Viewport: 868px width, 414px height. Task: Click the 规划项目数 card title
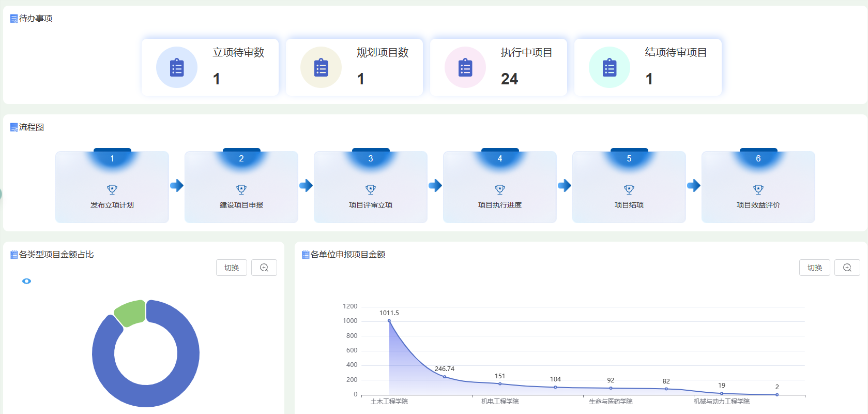(383, 52)
